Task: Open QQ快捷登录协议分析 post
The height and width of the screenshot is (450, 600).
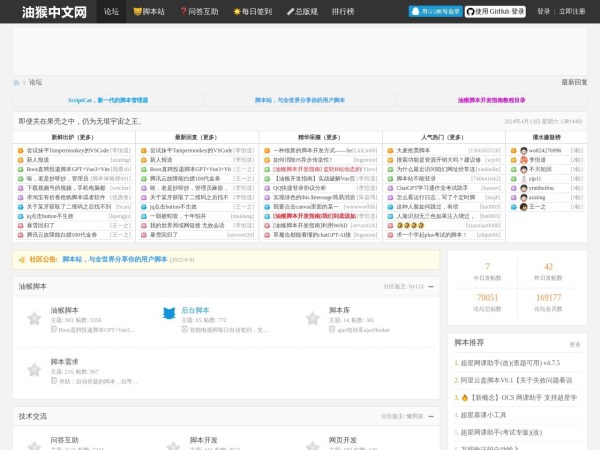Action: click(300, 188)
